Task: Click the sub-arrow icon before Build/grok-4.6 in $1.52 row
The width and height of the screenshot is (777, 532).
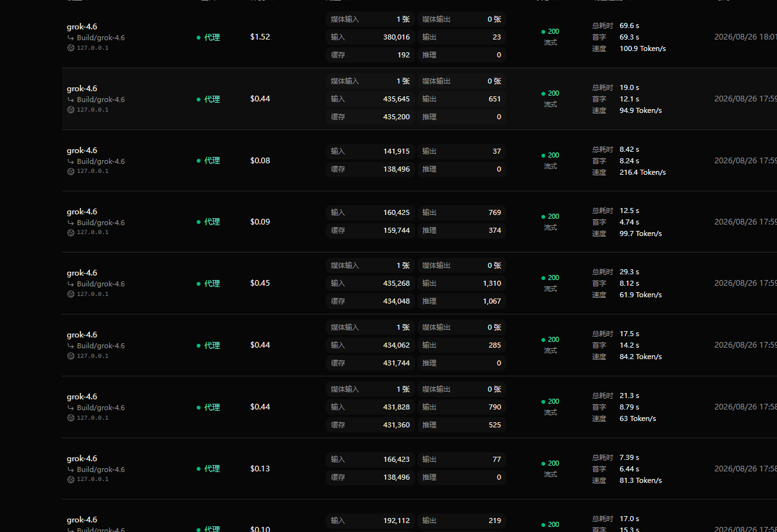Action: pyautogui.click(x=71, y=38)
